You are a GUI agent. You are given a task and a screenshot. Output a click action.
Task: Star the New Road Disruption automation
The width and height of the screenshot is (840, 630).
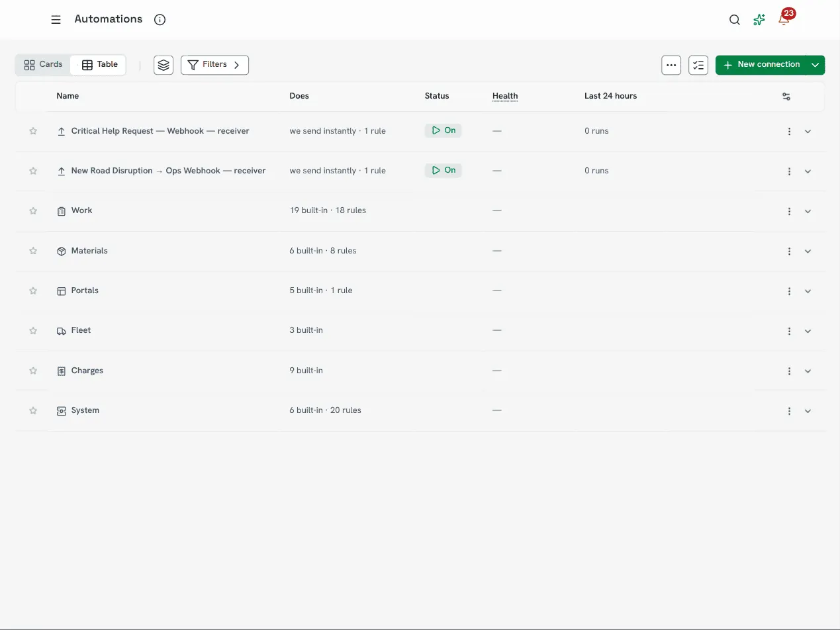point(33,171)
